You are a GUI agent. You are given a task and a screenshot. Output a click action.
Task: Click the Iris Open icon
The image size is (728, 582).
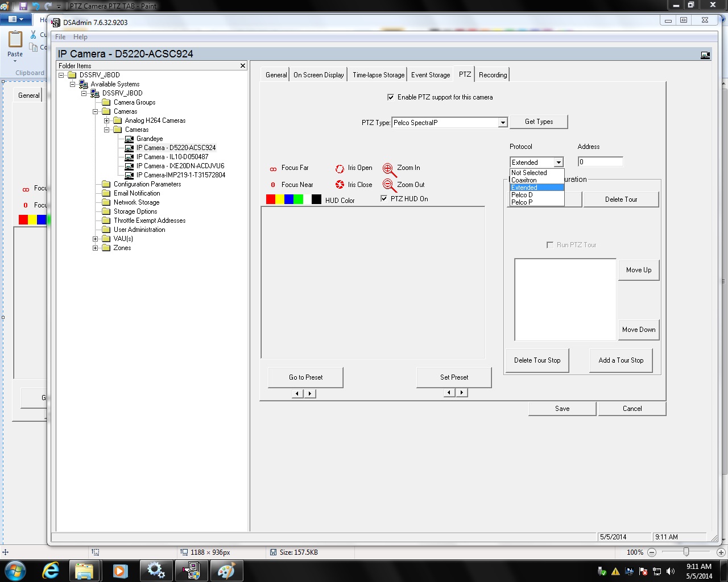tap(340, 168)
